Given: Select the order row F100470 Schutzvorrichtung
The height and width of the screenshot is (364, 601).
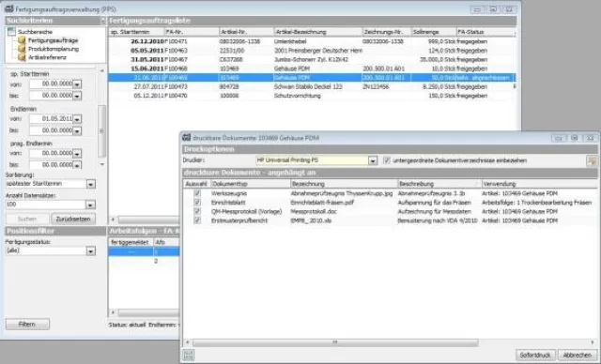Looking at the screenshot, I should [312, 96].
